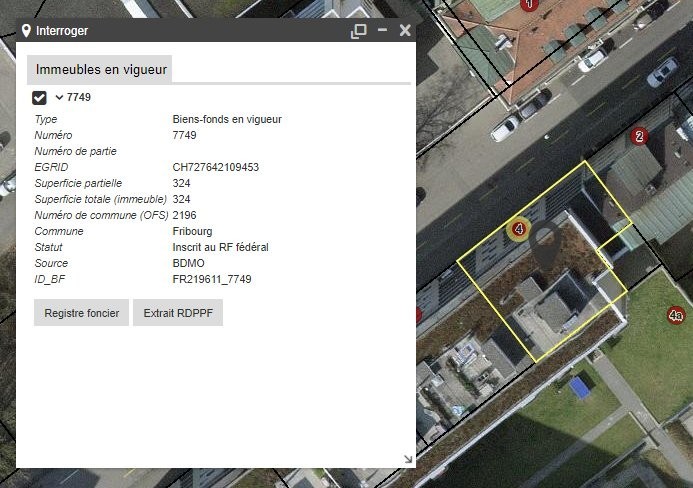
Task: Click the ID_BF value FR219611_7749
Action: pos(212,279)
